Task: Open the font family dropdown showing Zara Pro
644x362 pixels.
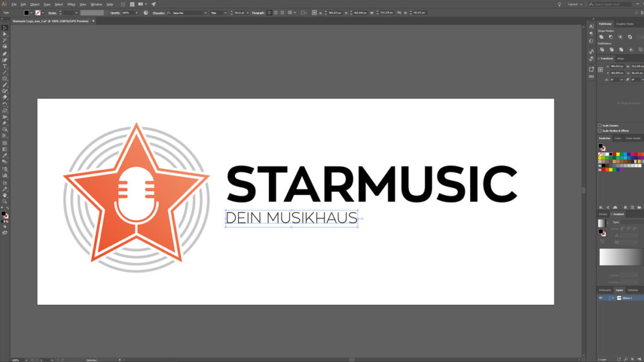Action: tap(205, 12)
